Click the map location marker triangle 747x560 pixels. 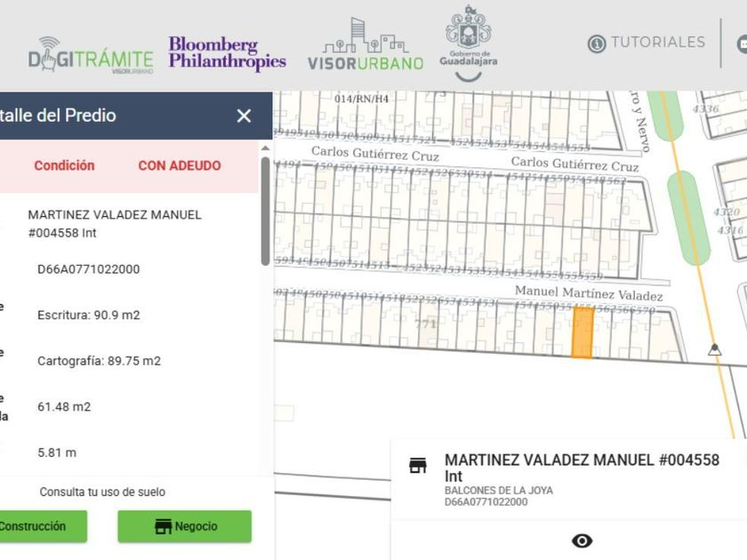pyautogui.click(x=714, y=349)
